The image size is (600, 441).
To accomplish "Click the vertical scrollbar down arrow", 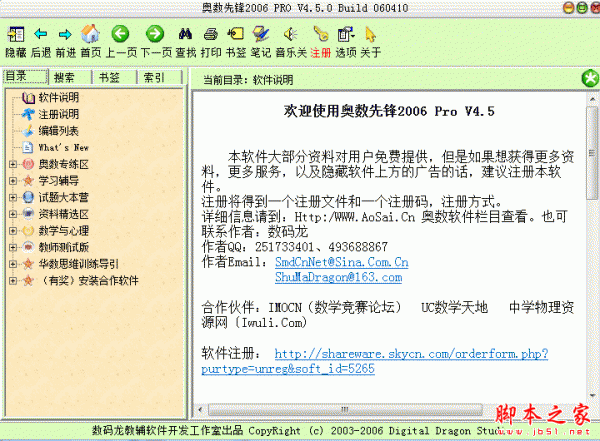I will 593,395.
